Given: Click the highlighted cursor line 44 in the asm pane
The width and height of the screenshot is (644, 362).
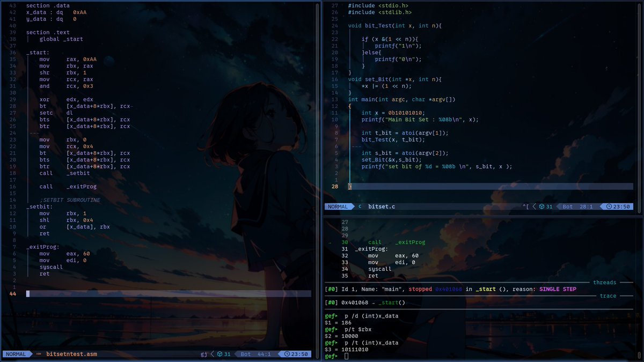Looking at the screenshot, I should tap(169, 294).
